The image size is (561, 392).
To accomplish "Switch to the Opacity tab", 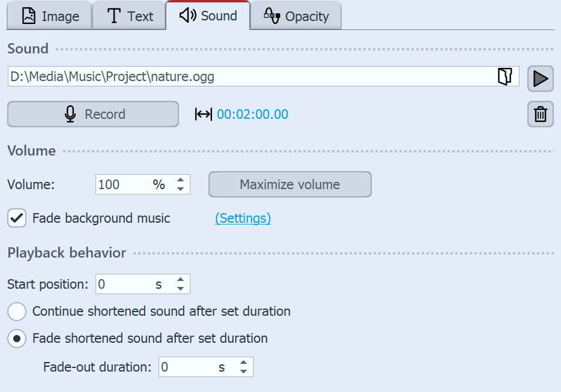I will pos(296,16).
